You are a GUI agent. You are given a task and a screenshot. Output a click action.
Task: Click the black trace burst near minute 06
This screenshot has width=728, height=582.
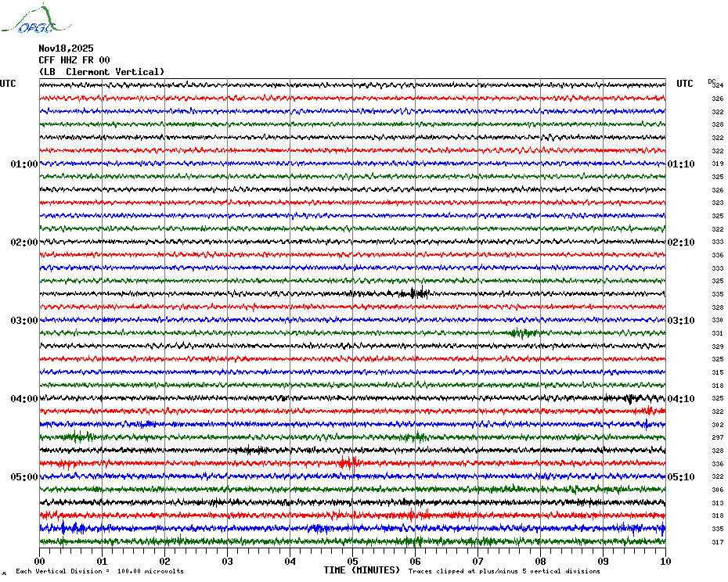point(415,293)
